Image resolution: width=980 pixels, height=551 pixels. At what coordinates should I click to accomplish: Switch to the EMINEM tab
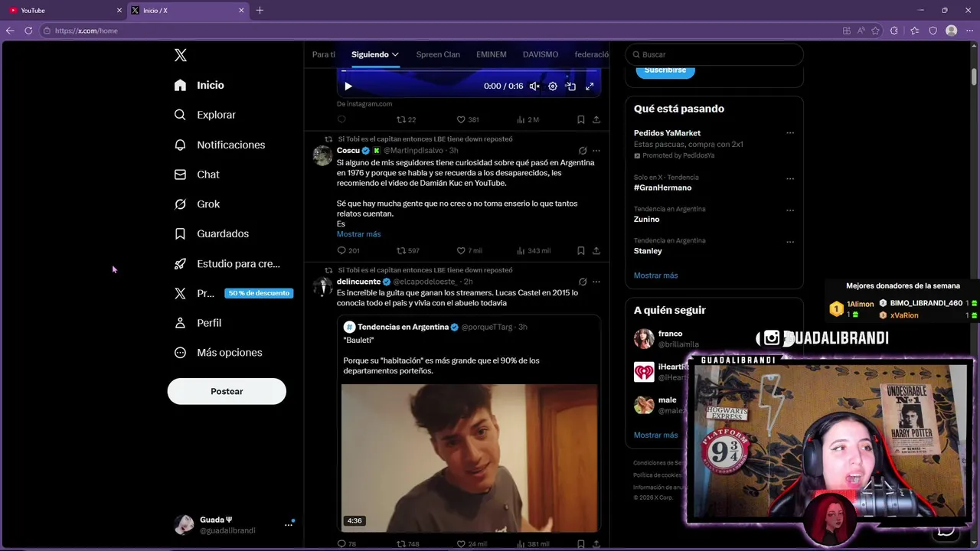pyautogui.click(x=492, y=54)
